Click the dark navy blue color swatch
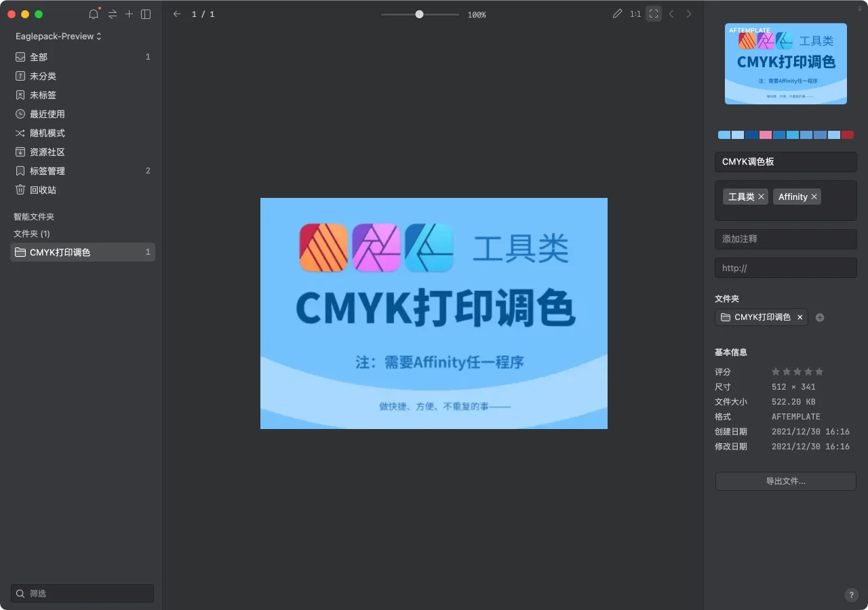 [x=751, y=135]
